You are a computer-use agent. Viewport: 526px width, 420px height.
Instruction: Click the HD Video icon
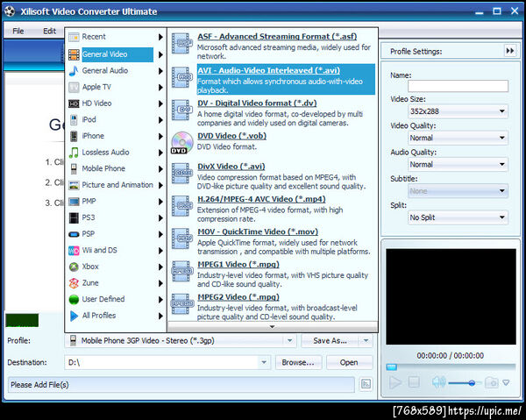point(74,103)
